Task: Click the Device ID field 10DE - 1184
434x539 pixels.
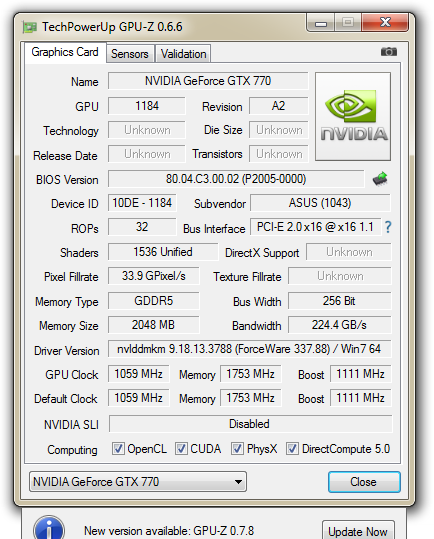Action: [x=142, y=203]
